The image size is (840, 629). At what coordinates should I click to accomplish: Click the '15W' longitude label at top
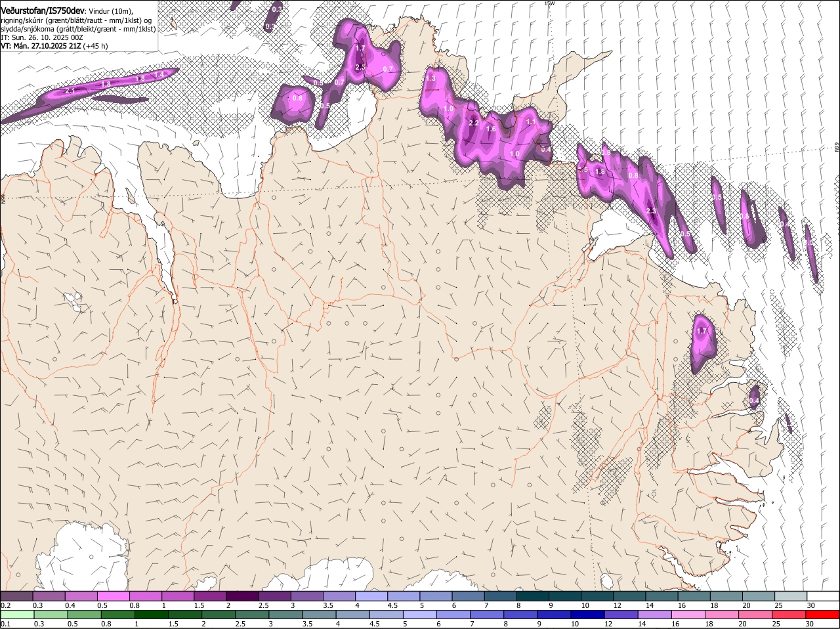(549, 3)
